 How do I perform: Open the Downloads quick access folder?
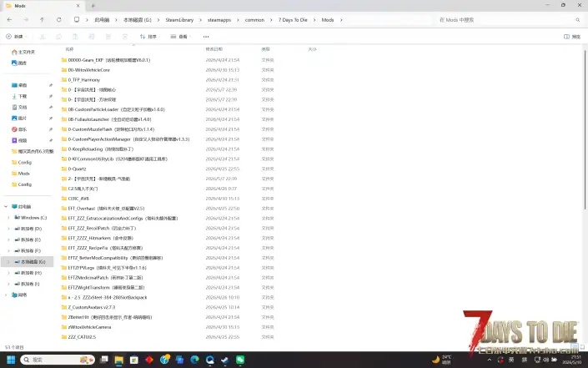pyautogui.click(x=19, y=97)
